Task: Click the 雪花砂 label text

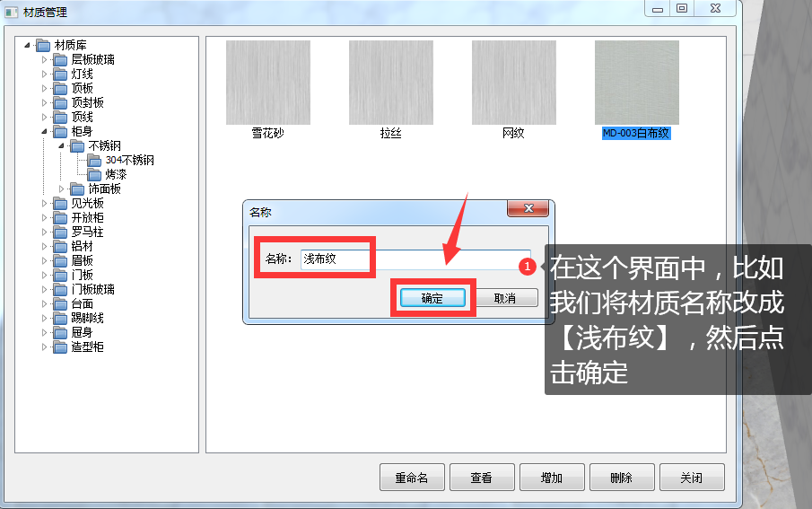Action: [x=267, y=133]
